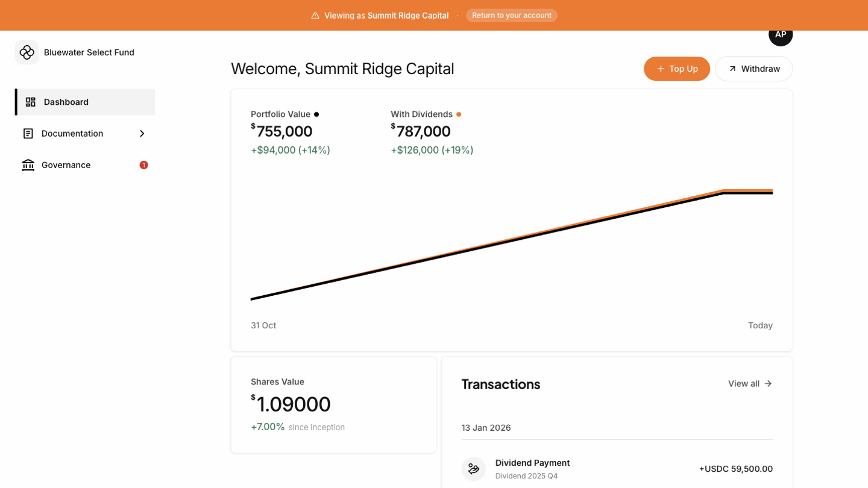868x488 pixels.
Task: Click the warning triangle icon in banner
Action: click(315, 16)
